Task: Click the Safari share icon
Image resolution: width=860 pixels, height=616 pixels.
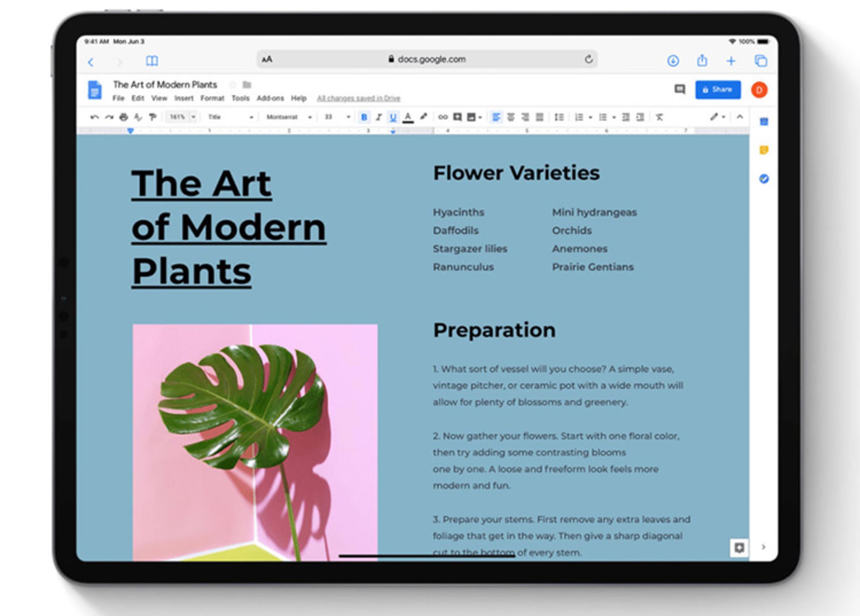Action: pyautogui.click(x=702, y=60)
